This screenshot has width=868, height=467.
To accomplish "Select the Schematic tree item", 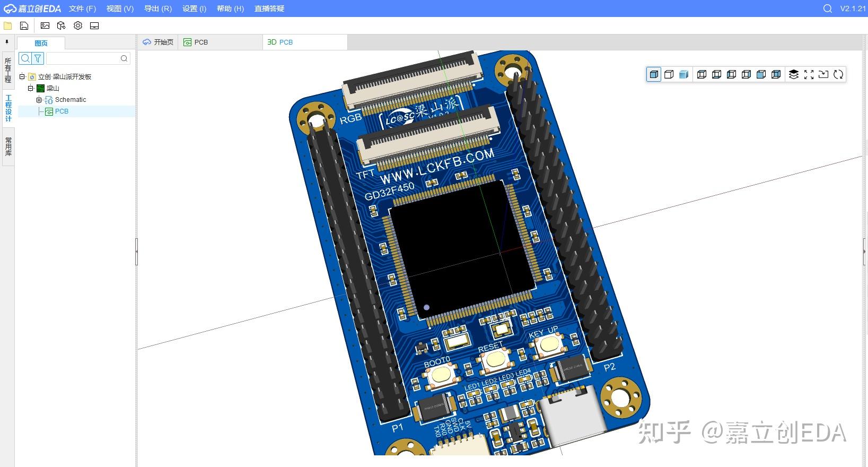I will pos(71,100).
